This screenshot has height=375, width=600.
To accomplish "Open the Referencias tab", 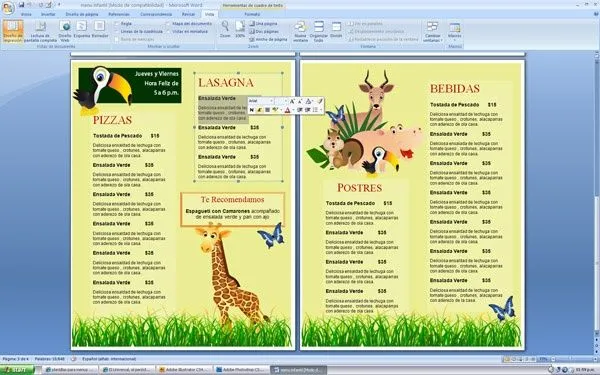I will pos(119,14).
